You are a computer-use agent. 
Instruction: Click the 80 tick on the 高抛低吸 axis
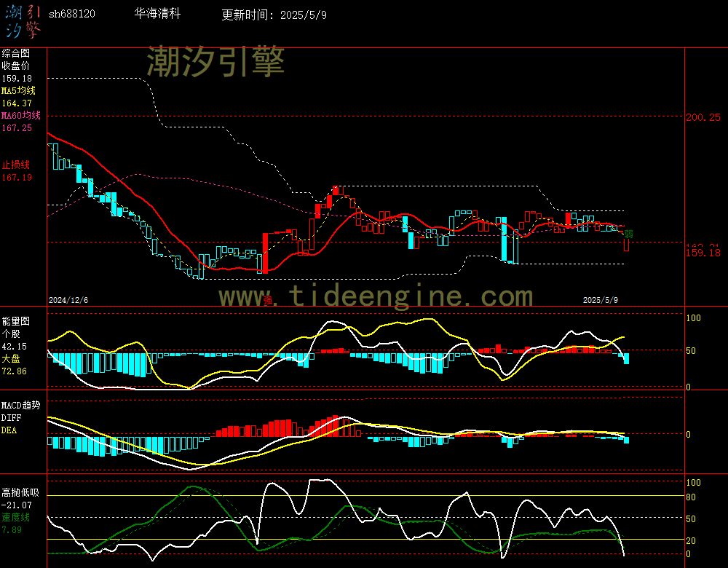(x=691, y=497)
